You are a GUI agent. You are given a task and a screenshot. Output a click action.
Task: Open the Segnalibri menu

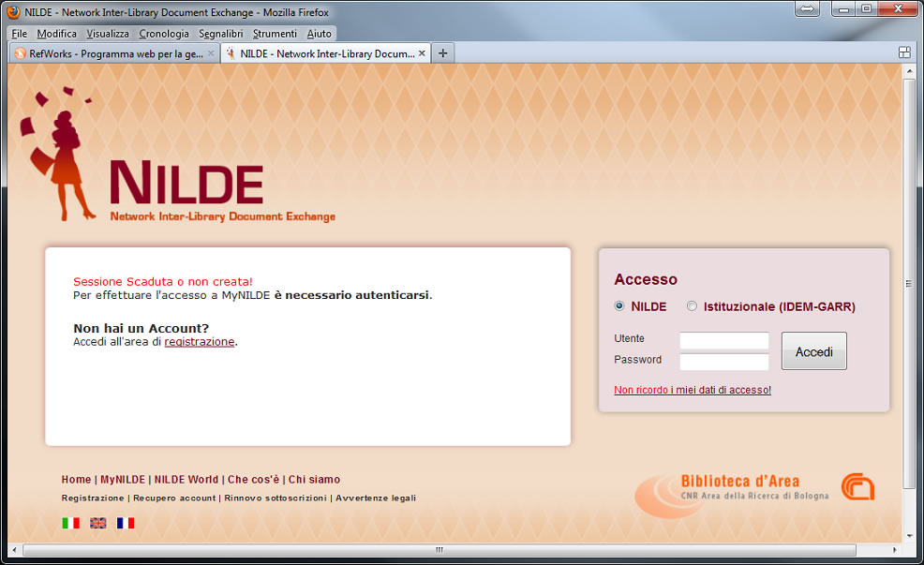point(220,34)
